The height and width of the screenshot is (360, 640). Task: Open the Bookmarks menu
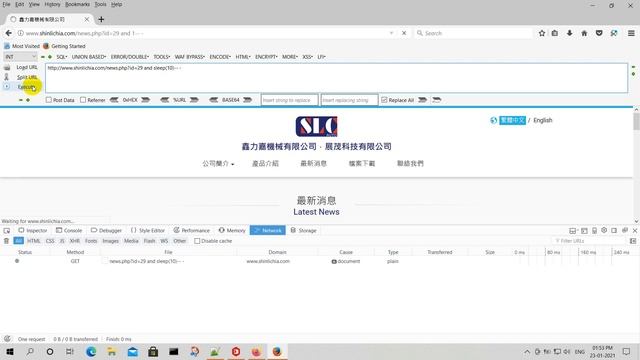(x=78, y=4)
